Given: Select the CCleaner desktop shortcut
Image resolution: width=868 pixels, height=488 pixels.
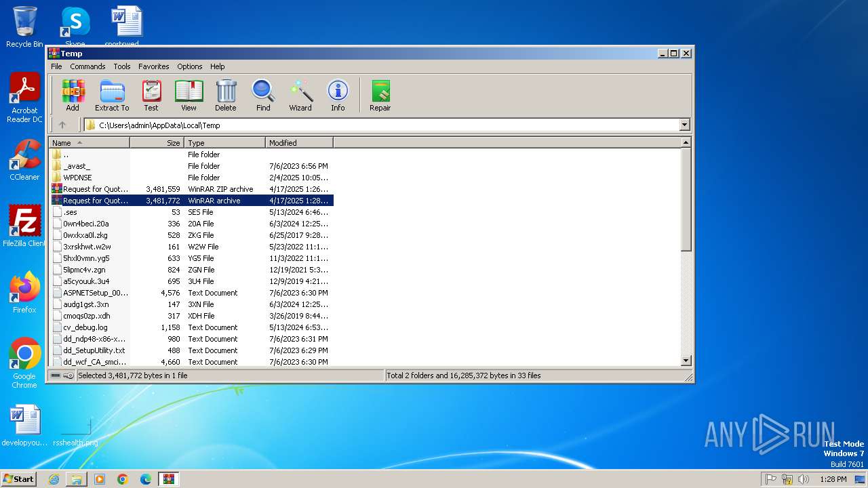Looking at the screenshot, I should [x=24, y=160].
